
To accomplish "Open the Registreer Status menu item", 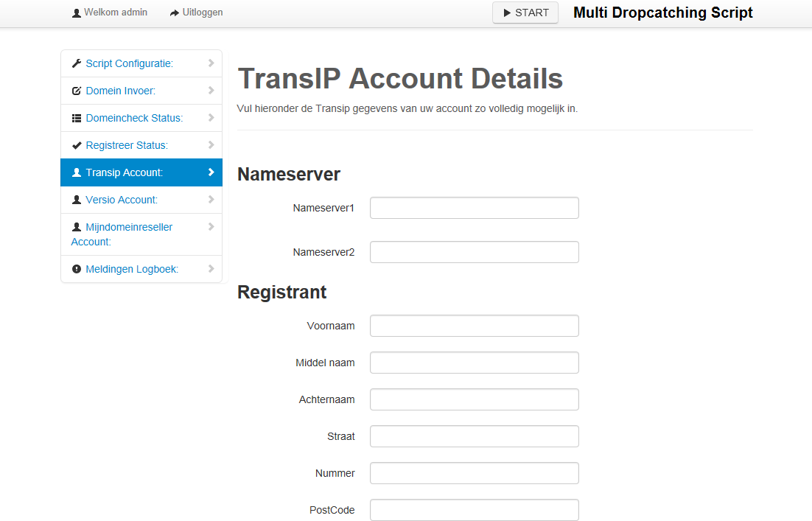I will tap(127, 145).
